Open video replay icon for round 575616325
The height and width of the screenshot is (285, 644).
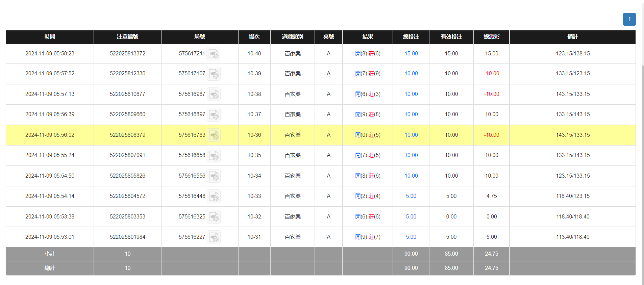214,217
